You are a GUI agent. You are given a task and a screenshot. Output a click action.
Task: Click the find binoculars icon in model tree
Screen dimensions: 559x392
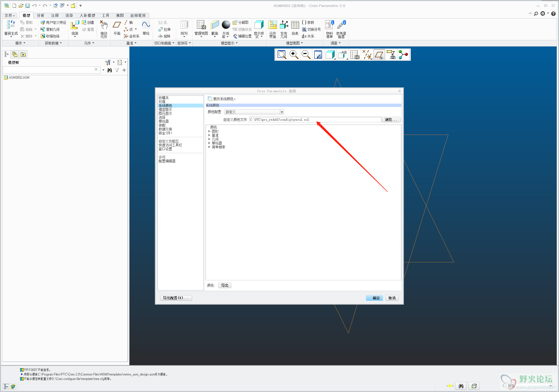pos(110,70)
